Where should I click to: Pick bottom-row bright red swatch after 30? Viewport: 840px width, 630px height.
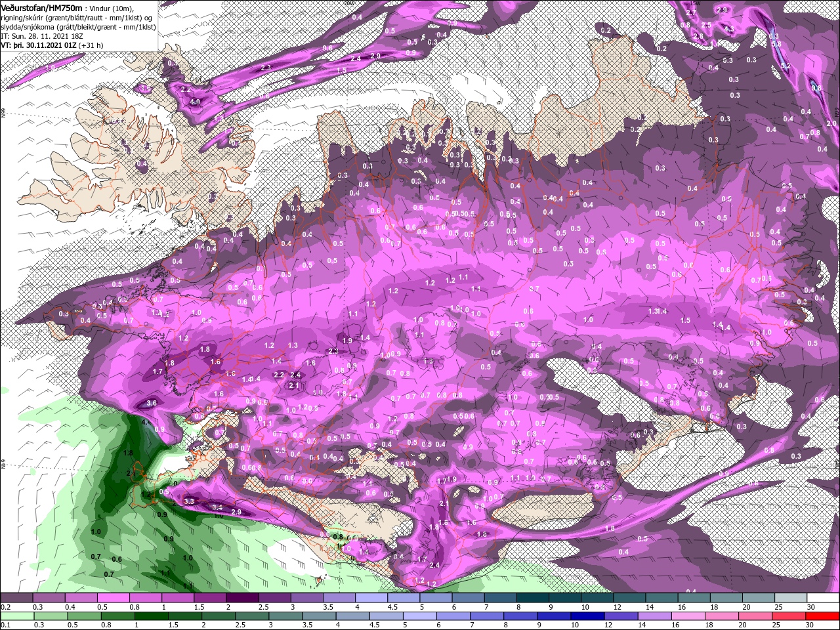pos(823,616)
